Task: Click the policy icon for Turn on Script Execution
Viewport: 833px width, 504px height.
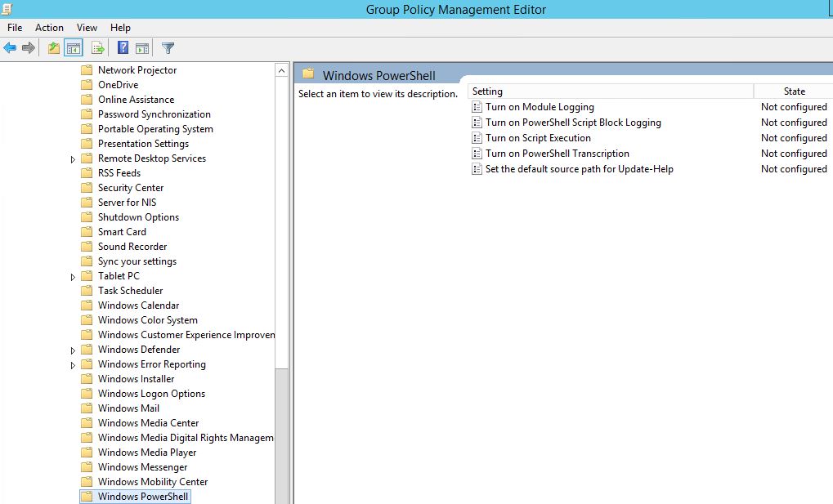Action: pos(477,138)
